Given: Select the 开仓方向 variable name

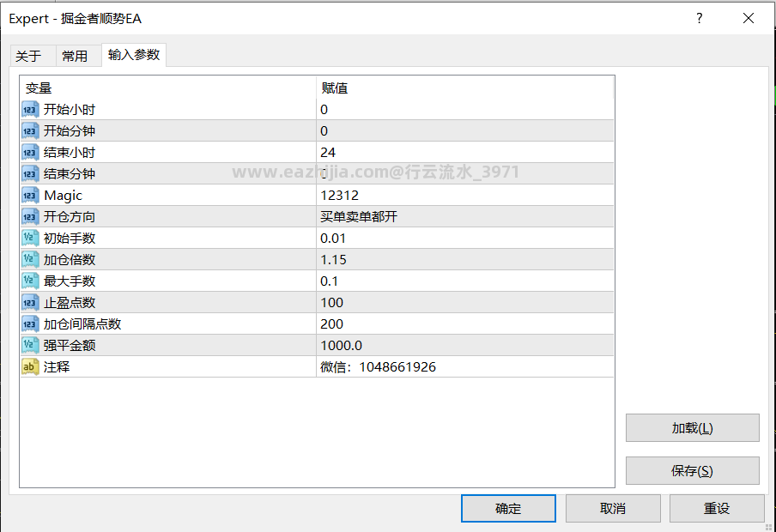Looking at the screenshot, I should 70,217.
